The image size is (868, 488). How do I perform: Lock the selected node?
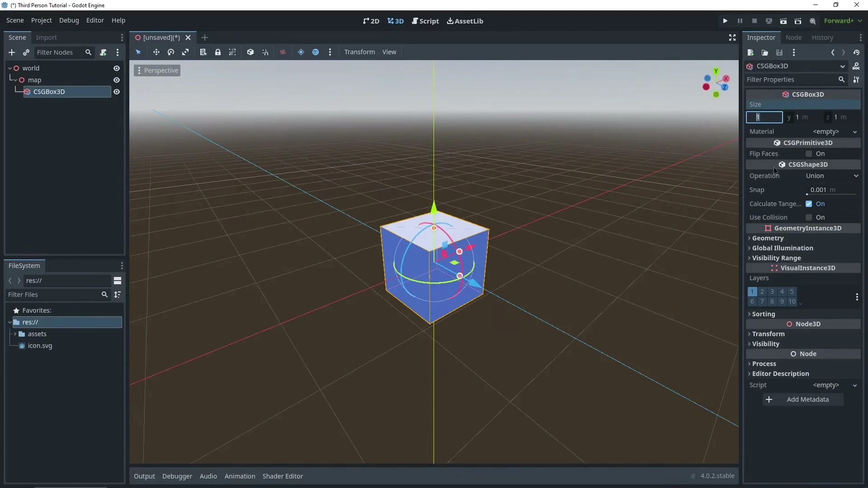[218, 52]
